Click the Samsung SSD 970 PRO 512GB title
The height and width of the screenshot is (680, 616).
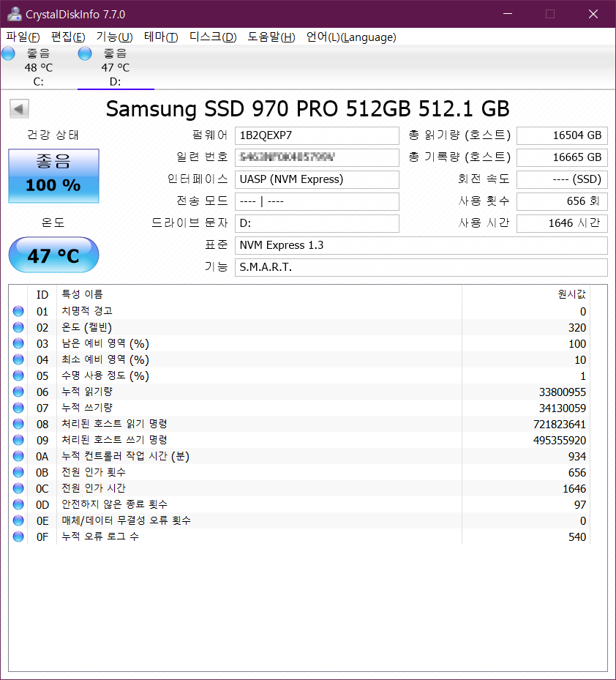[x=308, y=108]
